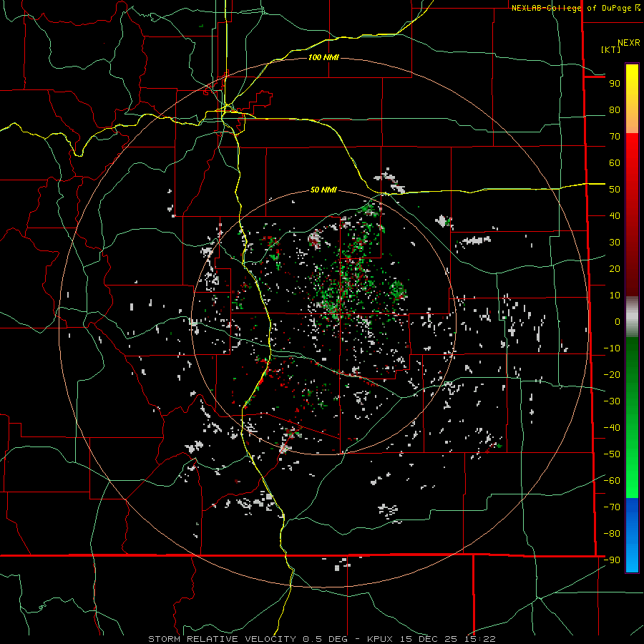Click the "15 DEC 25" date text
This screenshot has width=644, height=644.
(x=429, y=639)
